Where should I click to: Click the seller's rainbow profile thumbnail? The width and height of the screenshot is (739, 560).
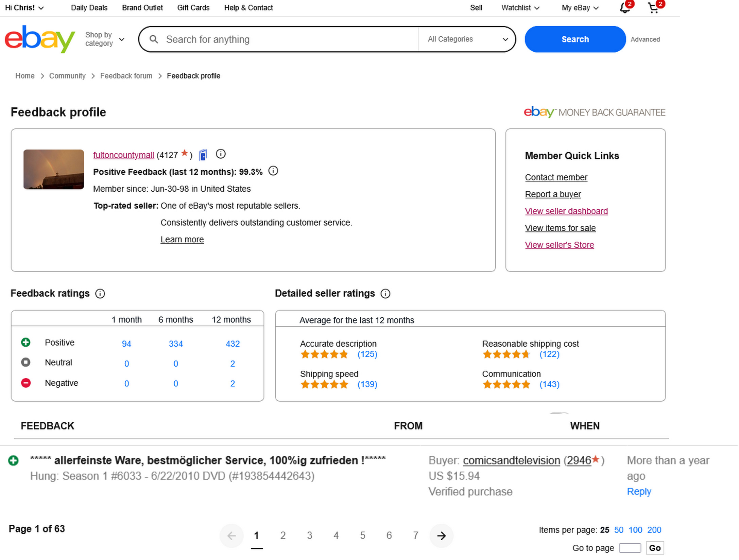coord(53,169)
